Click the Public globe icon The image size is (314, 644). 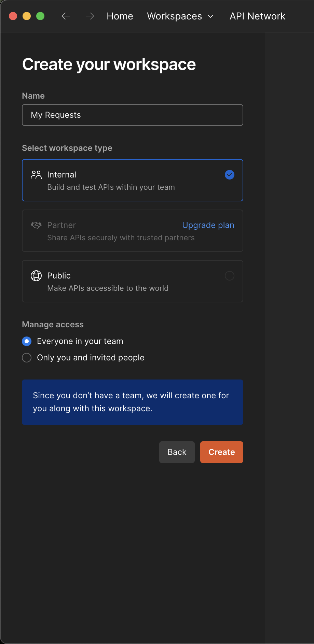tap(36, 276)
